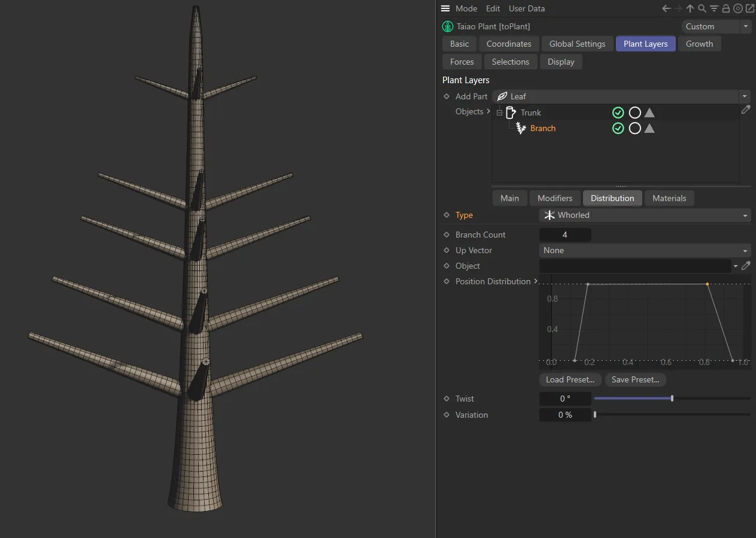Toggle the green enable checkmark on Branch
756x538 pixels.
[x=618, y=128]
